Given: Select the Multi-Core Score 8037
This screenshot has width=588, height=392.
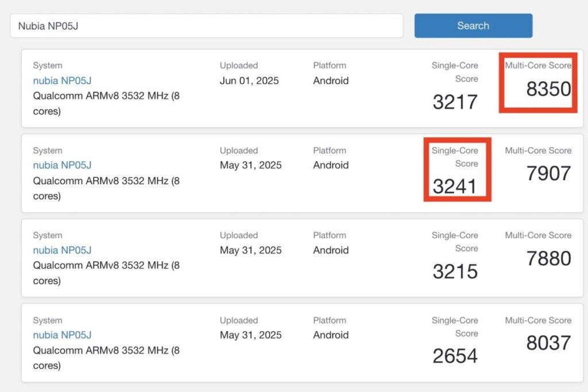Looking at the screenshot, I should (x=548, y=343).
